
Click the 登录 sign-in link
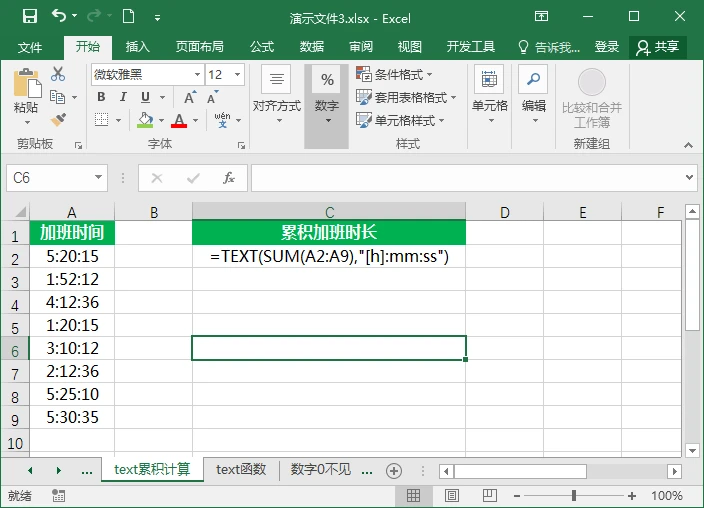click(x=607, y=47)
